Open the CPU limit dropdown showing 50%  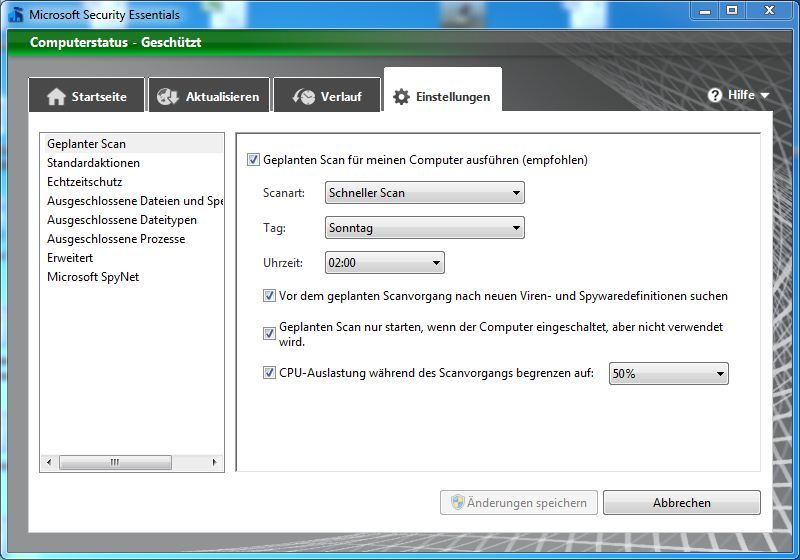coord(668,373)
